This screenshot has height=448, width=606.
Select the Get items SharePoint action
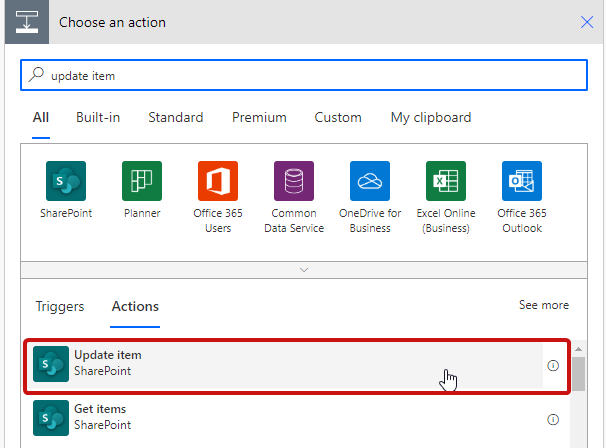click(x=288, y=418)
